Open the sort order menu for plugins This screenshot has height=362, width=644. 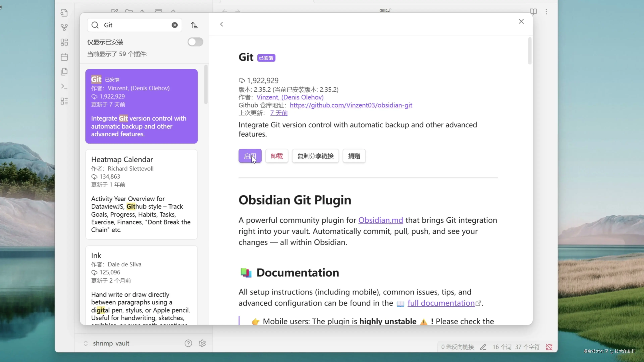pyautogui.click(x=194, y=25)
